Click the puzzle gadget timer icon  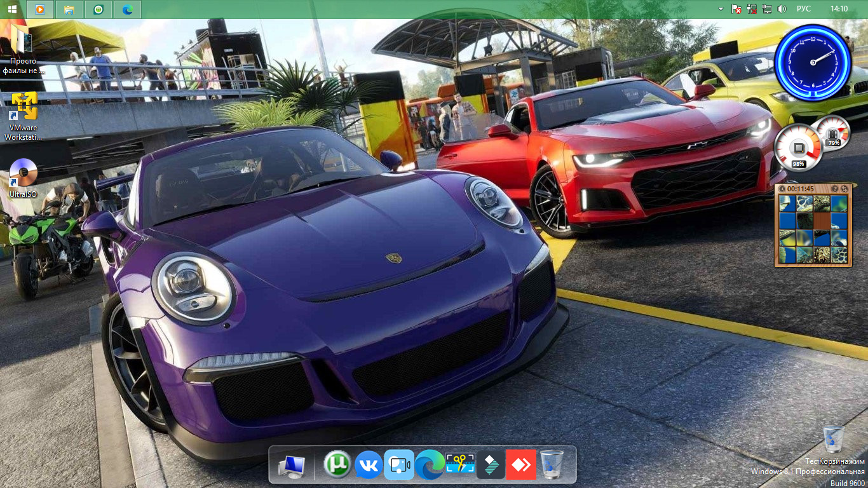pos(782,189)
